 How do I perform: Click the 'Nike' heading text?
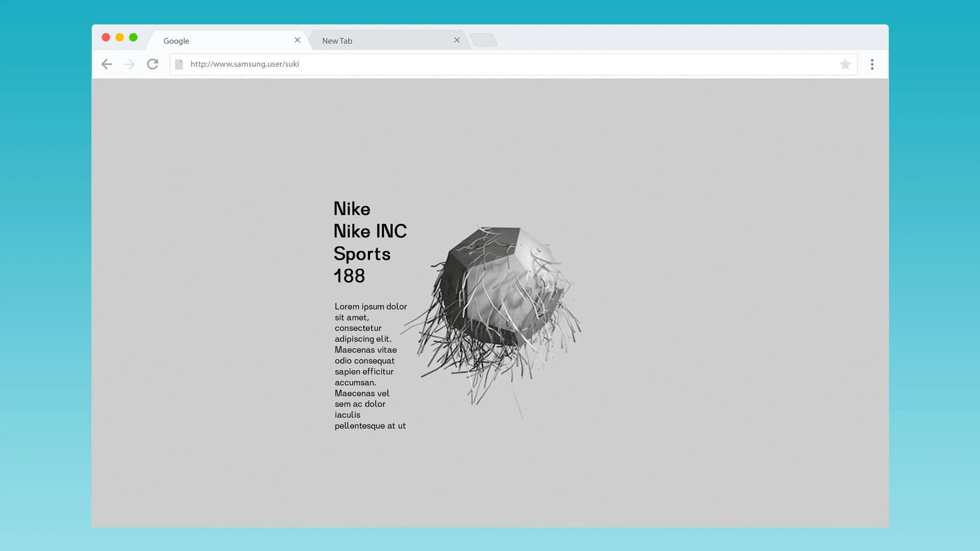tap(352, 209)
